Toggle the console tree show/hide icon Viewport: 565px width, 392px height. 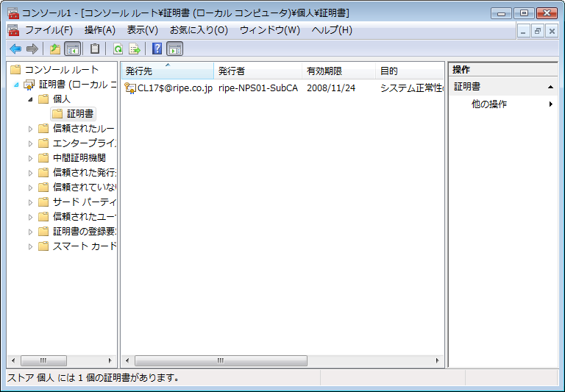point(72,49)
